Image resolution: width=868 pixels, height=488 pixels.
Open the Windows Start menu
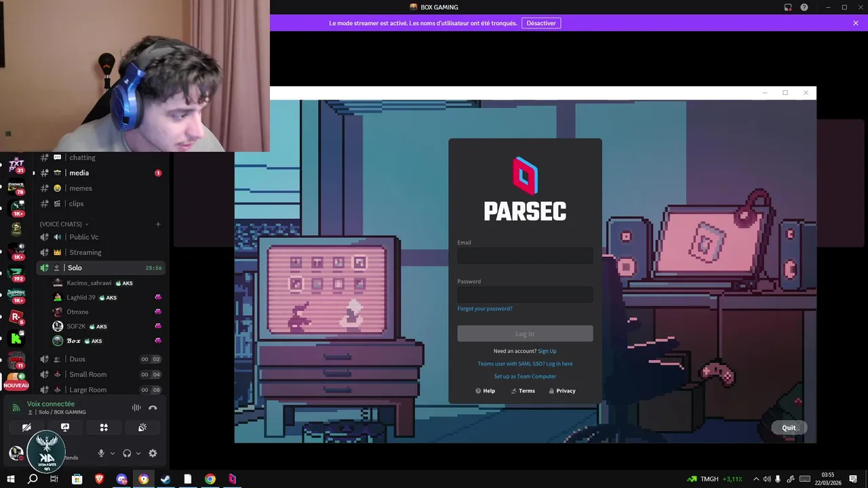click(11, 479)
